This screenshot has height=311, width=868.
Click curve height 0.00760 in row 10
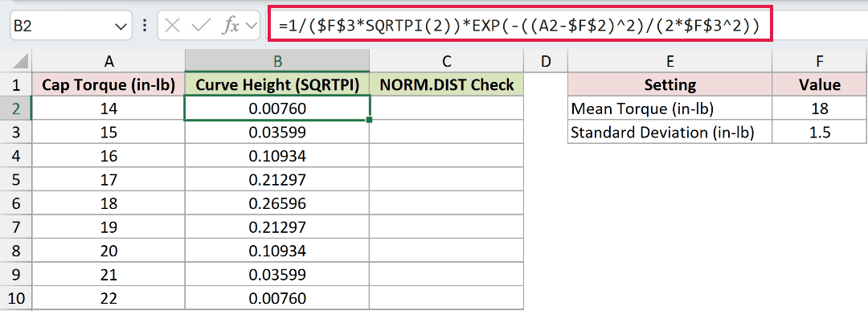[277, 298]
